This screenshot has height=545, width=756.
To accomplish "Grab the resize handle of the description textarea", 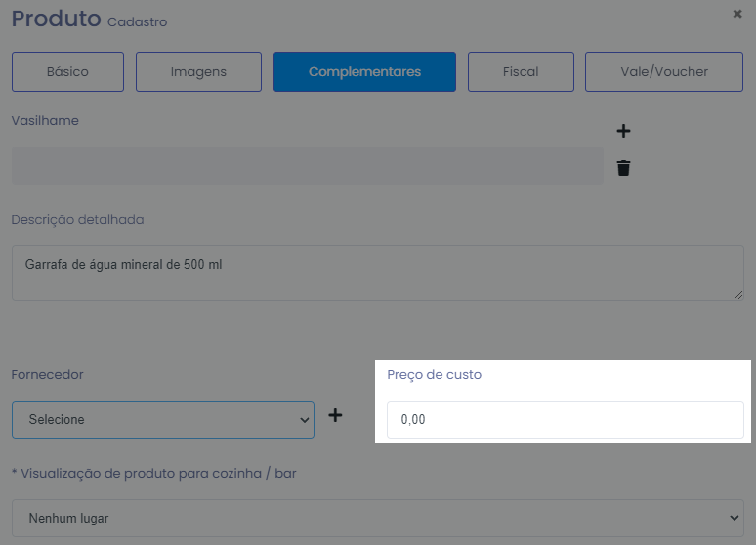I will click(x=737, y=294).
